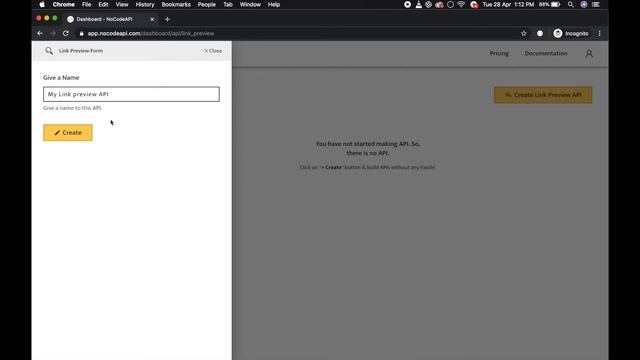Click the Give a Name label

[x=61, y=78]
